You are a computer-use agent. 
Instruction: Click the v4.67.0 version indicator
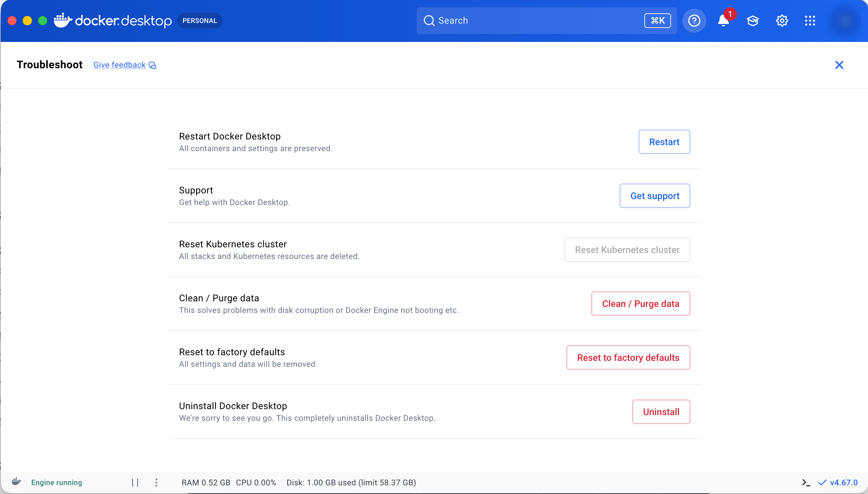[843, 482]
